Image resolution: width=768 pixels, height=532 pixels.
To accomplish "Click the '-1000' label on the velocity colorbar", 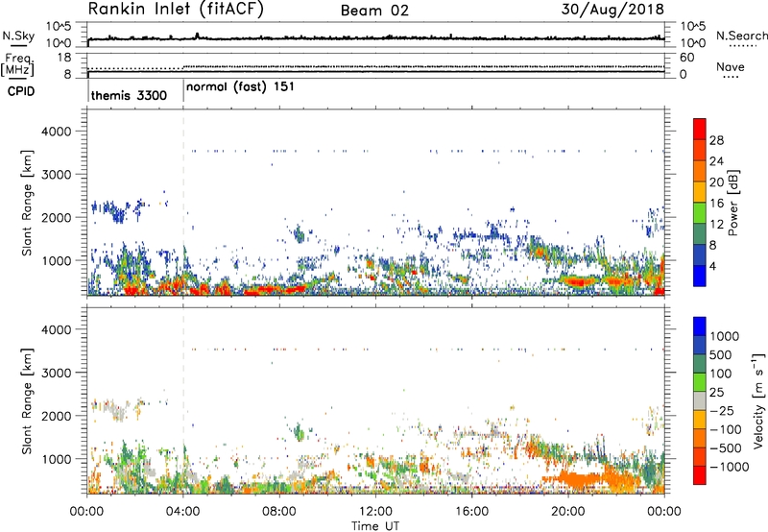I will coord(729,467).
